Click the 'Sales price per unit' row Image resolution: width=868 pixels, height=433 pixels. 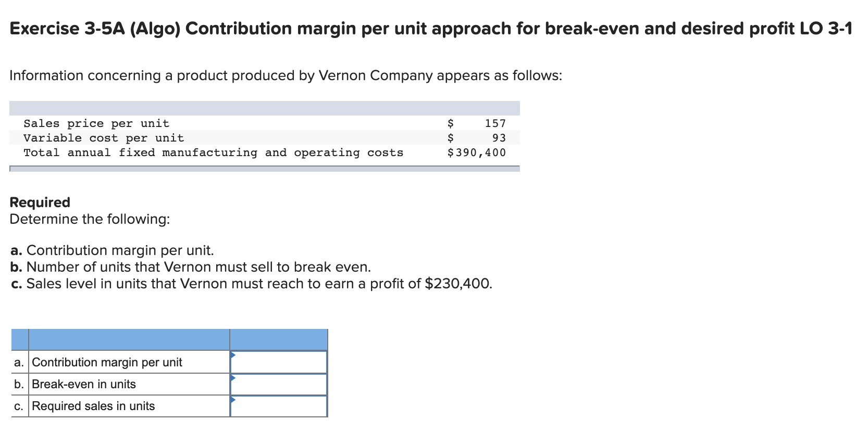[x=96, y=123]
